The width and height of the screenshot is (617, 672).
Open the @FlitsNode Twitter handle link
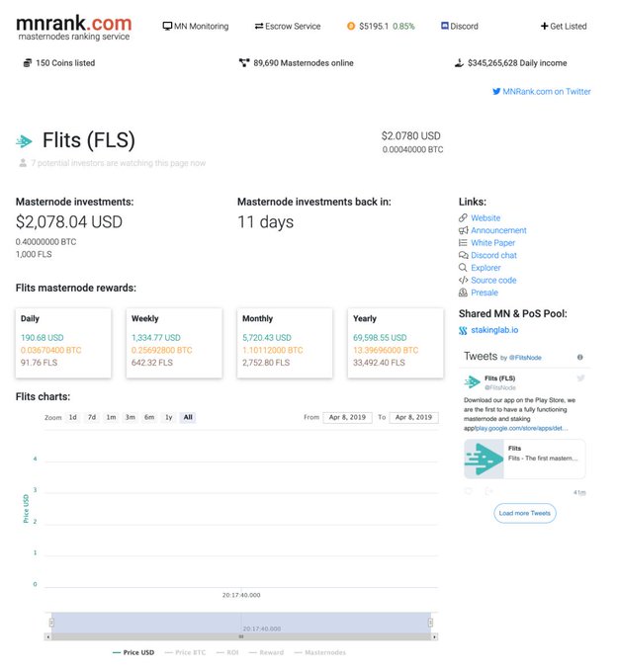coord(525,358)
